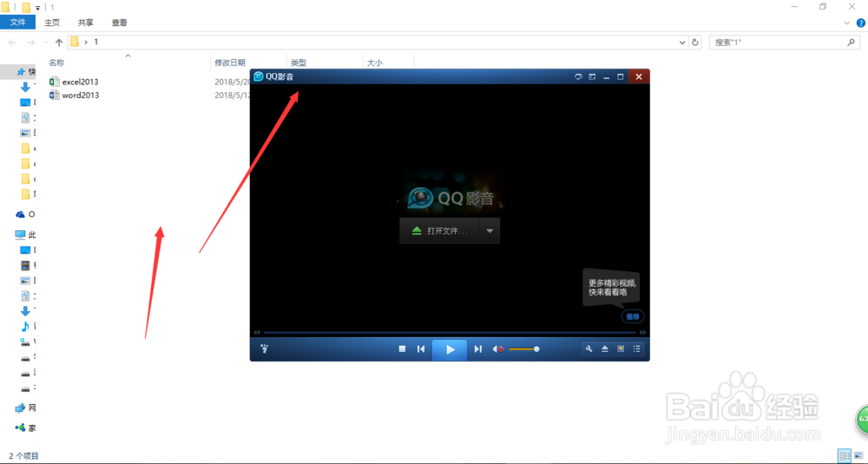Start playback in QQ影音
868x464 pixels.
click(x=450, y=349)
